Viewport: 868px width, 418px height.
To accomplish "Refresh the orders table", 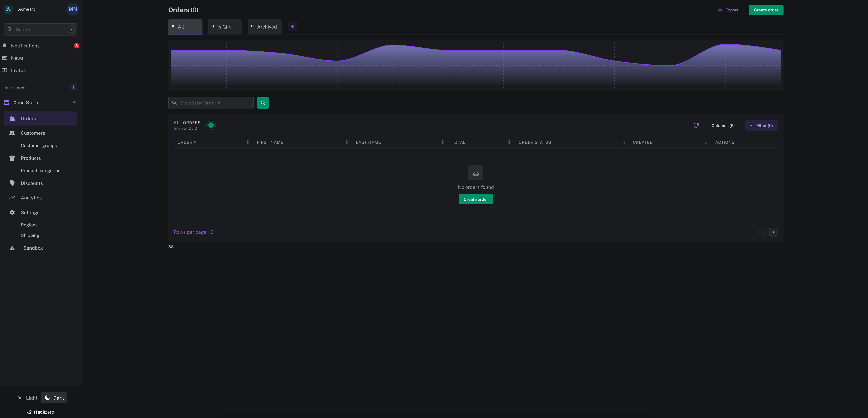I will click(696, 125).
